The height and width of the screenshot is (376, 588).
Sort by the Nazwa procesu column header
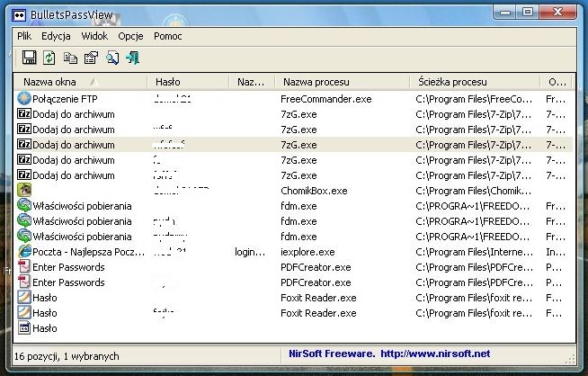click(x=342, y=82)
